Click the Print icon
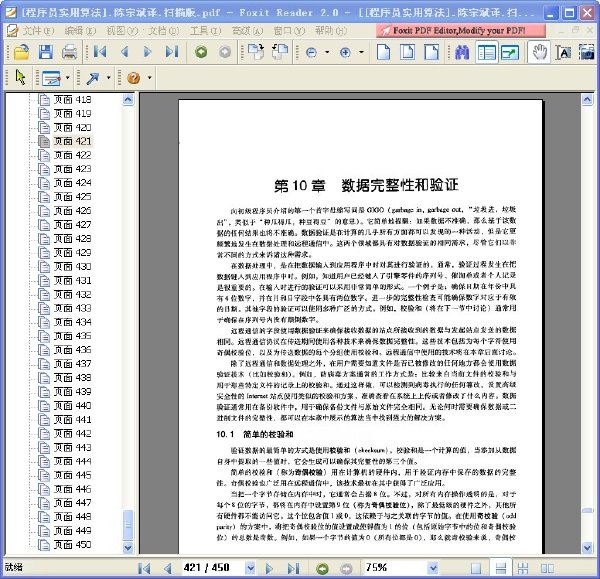The image size is (600, 579). point(69,52)
